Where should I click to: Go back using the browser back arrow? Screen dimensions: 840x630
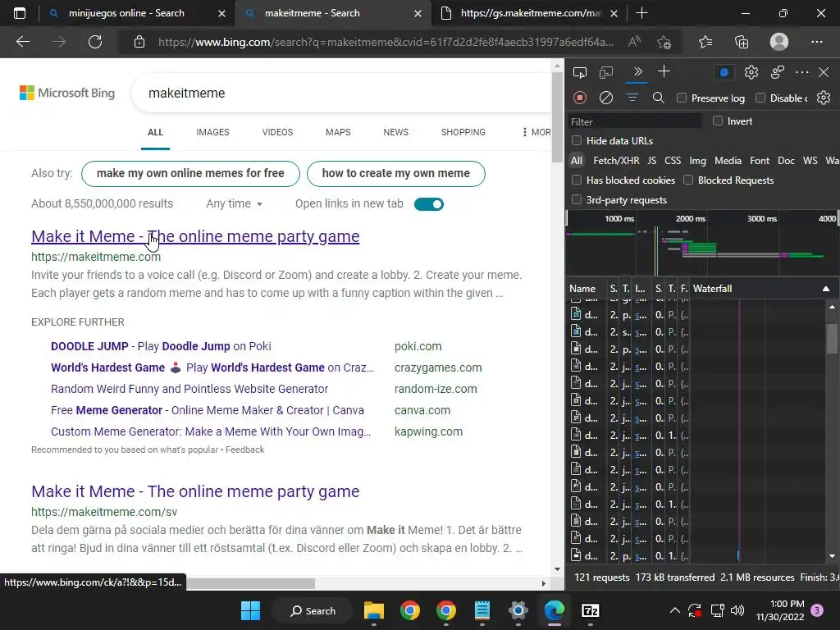(x=22, y=42)
